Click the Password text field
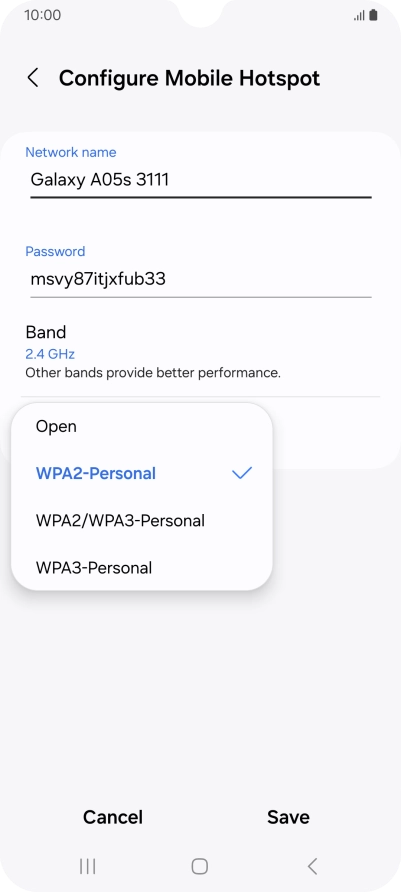The width and height of the screenshot is (401, 892). [201, 279]
